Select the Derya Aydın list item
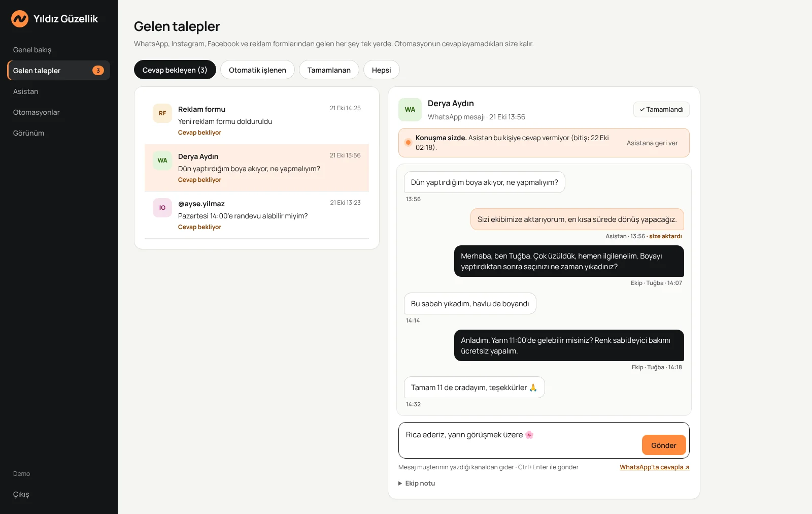Screen dimensions: 812x514 pos(257,168)
